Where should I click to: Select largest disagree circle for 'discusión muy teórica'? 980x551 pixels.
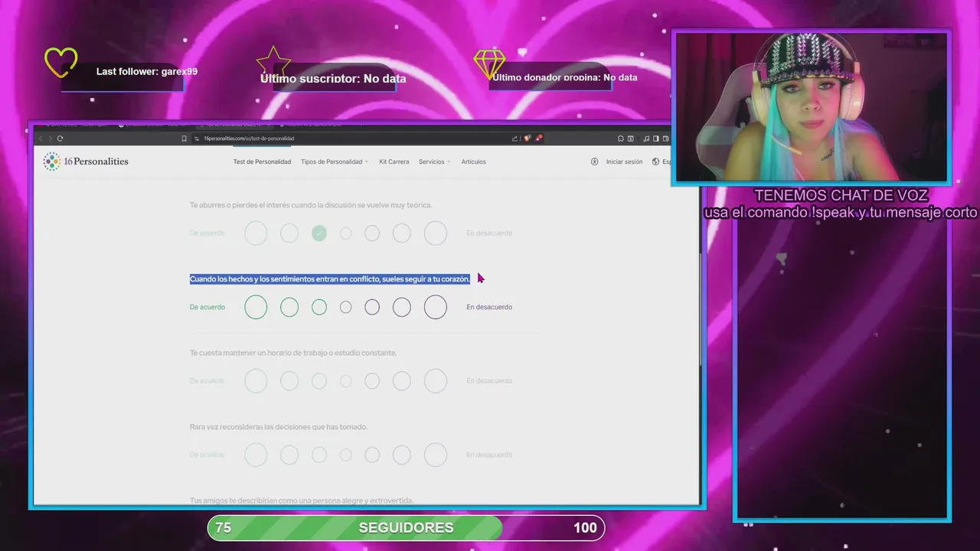pos(436,233)
